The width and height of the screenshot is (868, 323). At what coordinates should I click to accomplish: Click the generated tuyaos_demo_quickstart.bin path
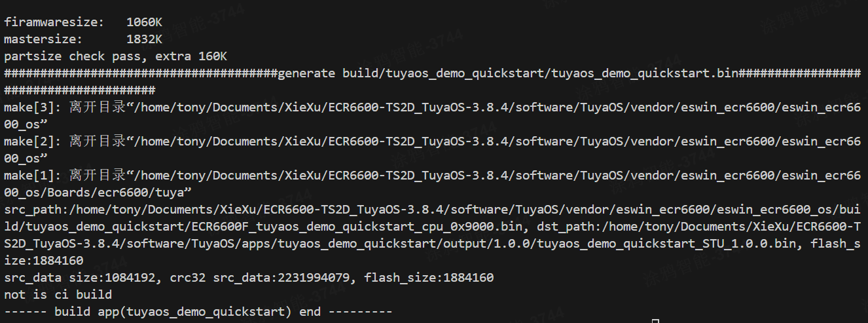coord(540,73)
